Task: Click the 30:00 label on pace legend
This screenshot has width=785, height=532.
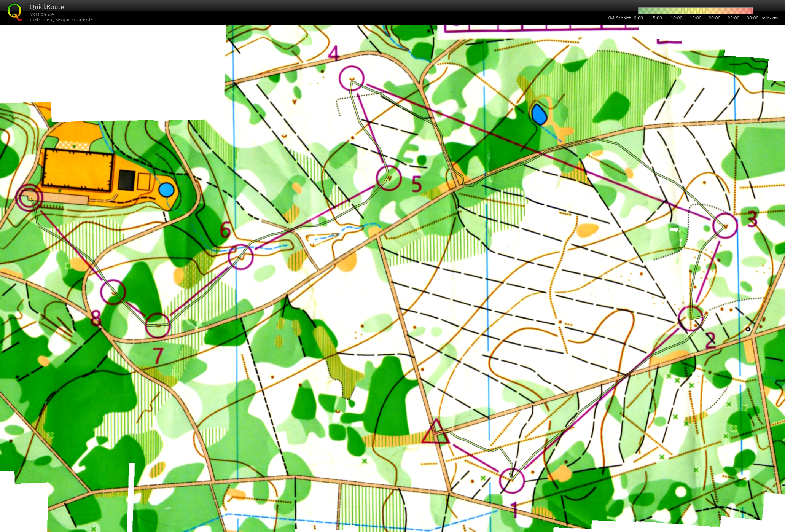Action: [x=752, y=18]
